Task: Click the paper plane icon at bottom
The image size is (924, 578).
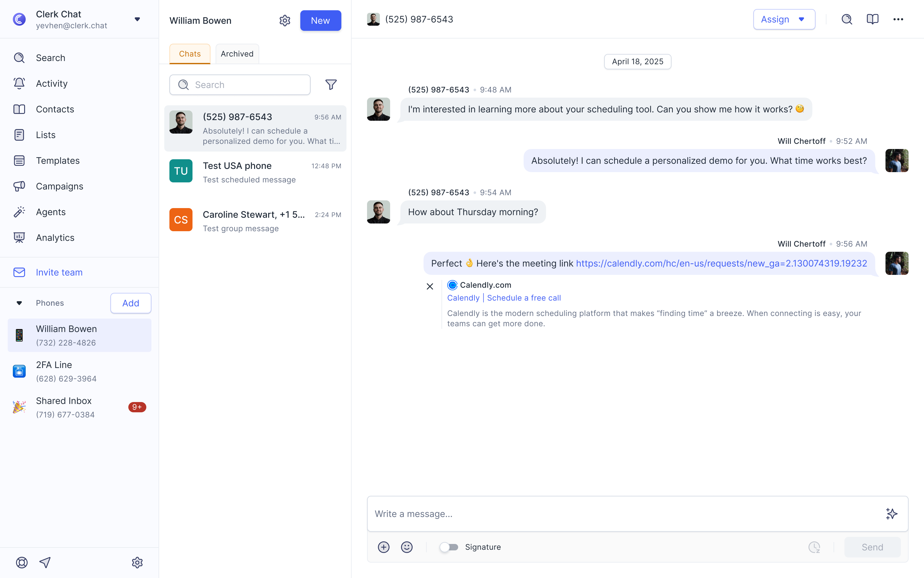Action: pos(45,562)
